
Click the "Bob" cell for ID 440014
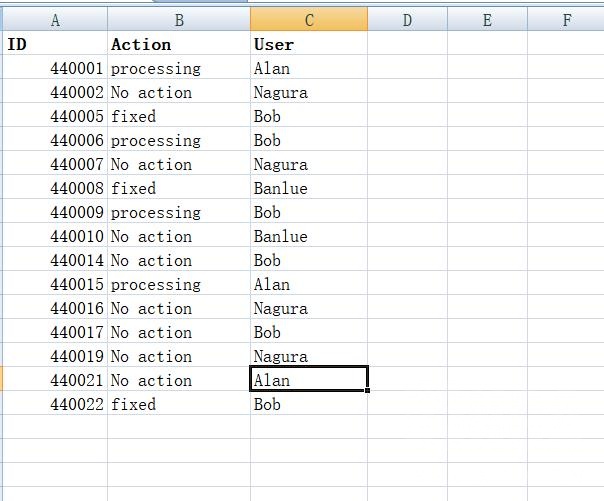coord(309,261)
